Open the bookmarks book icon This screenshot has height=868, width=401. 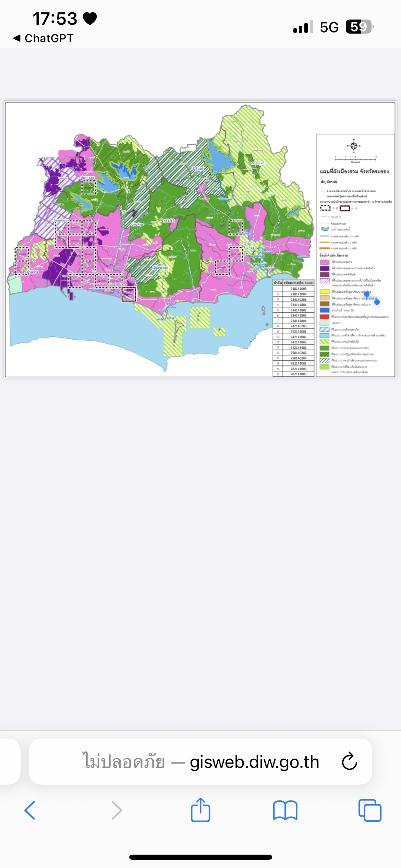point(285,810)
